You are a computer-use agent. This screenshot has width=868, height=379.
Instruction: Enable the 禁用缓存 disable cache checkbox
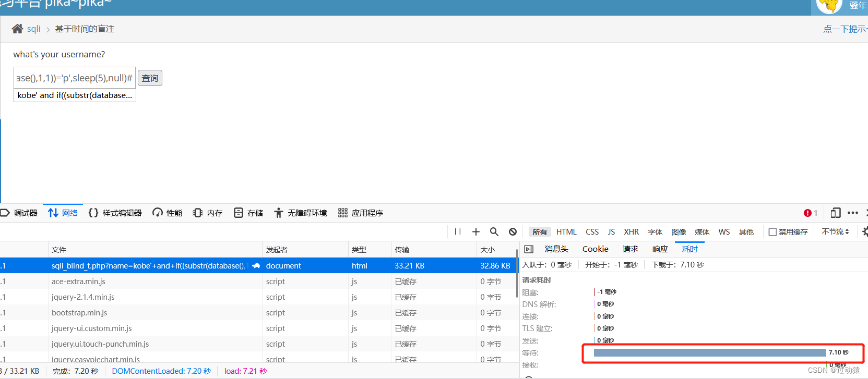(773, 232)
